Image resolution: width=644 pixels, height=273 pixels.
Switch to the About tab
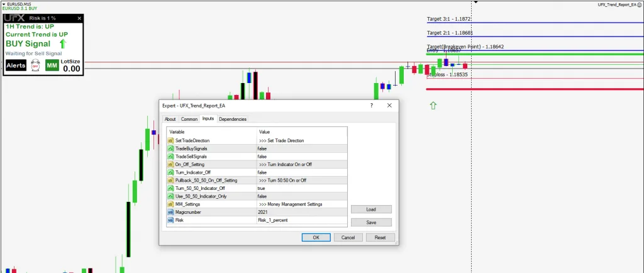pyautogui.click(x=170, y=119)
